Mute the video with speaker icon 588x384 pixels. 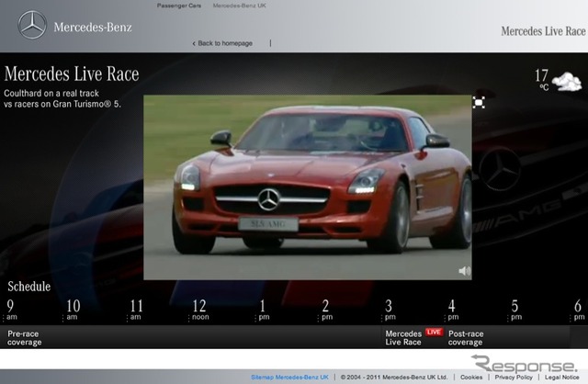pyautogui.click(x=464, y=271)
